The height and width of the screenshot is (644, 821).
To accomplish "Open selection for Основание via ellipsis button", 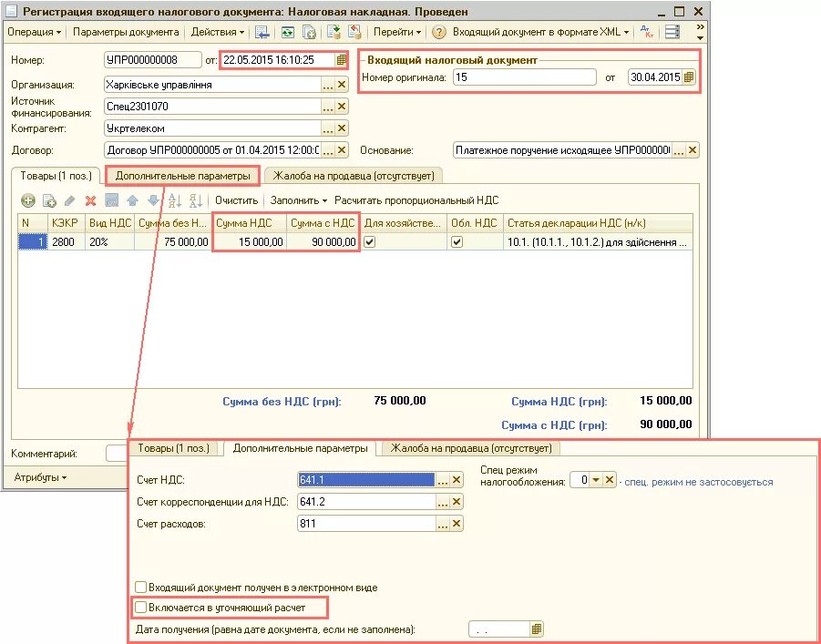I will [679, 150].
